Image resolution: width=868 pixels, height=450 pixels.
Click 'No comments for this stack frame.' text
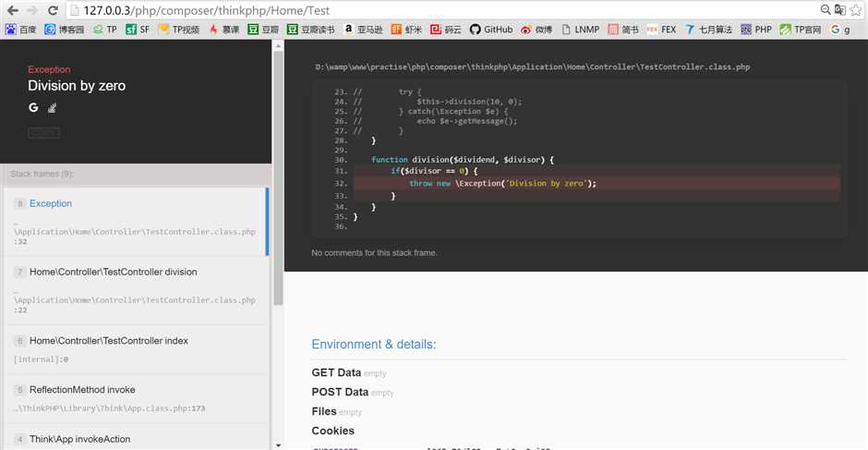click(x=374, y=252)
